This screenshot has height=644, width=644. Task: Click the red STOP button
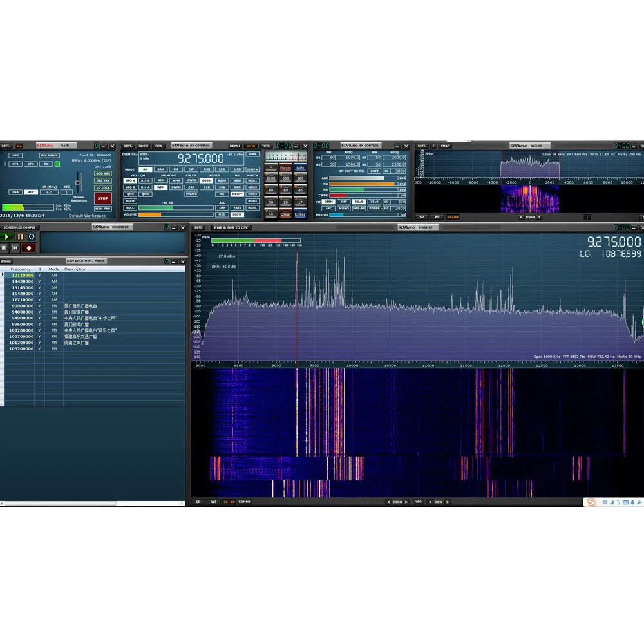coord(102,198)
